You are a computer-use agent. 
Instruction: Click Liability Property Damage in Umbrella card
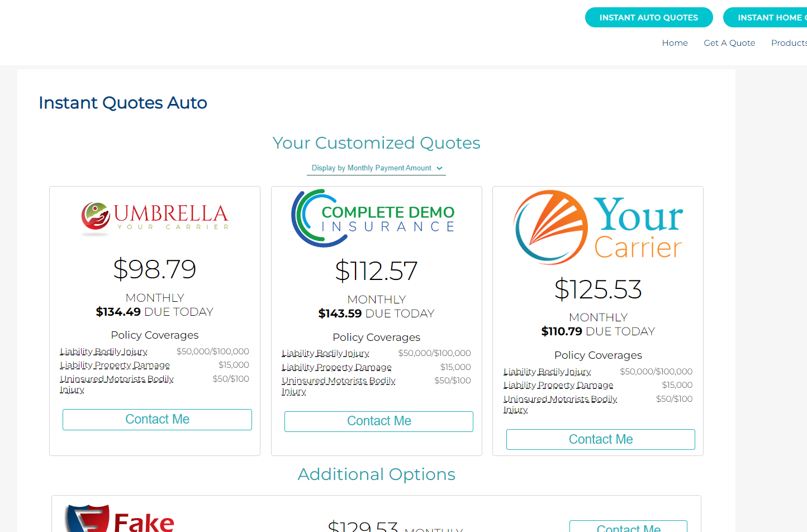(115, 365)
